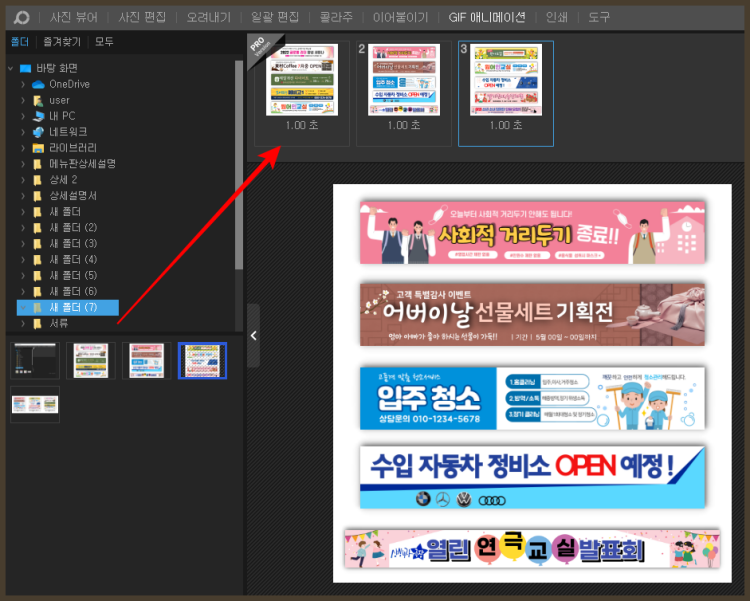Click the 어버이날 선물세트 기획전 banner
Screen dimensions: 750x601
[532, 314]
